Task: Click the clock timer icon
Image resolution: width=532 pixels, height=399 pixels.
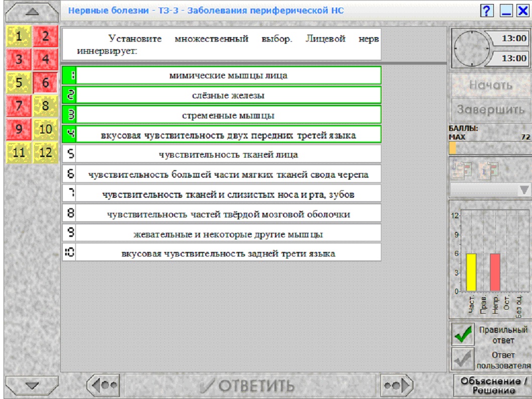Action: 472,49
